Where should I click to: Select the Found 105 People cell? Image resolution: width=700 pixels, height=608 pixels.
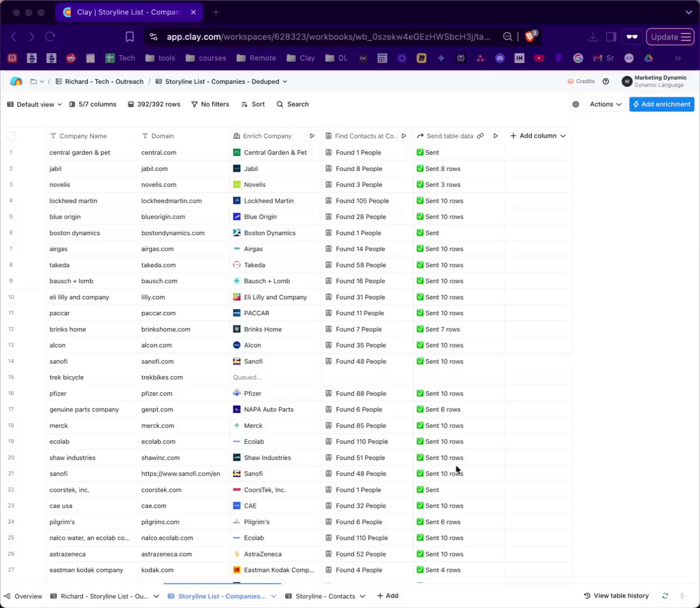point(367,201)
